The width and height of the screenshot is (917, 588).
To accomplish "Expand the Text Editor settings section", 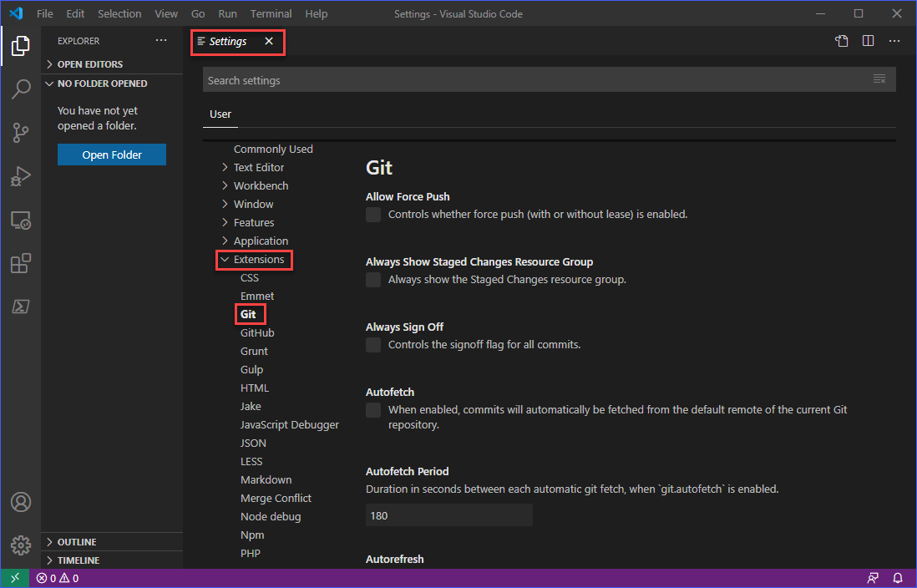I will coord(259,166).
